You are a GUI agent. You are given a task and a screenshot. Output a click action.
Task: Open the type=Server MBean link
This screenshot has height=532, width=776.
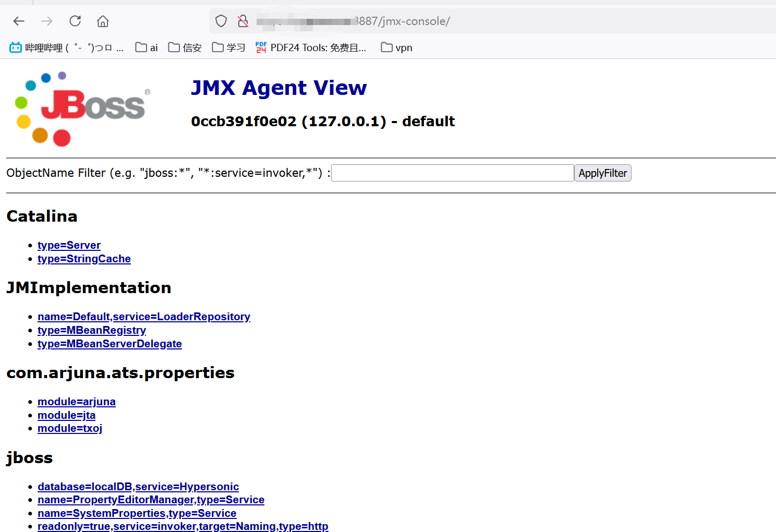point(69,245)
